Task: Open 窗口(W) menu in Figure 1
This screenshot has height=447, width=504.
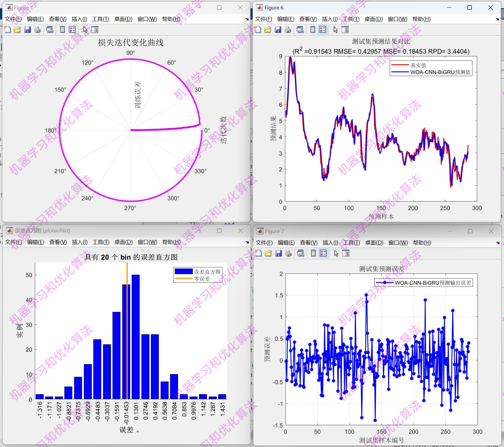Action: pyautogui.click(x=147, y=19)
